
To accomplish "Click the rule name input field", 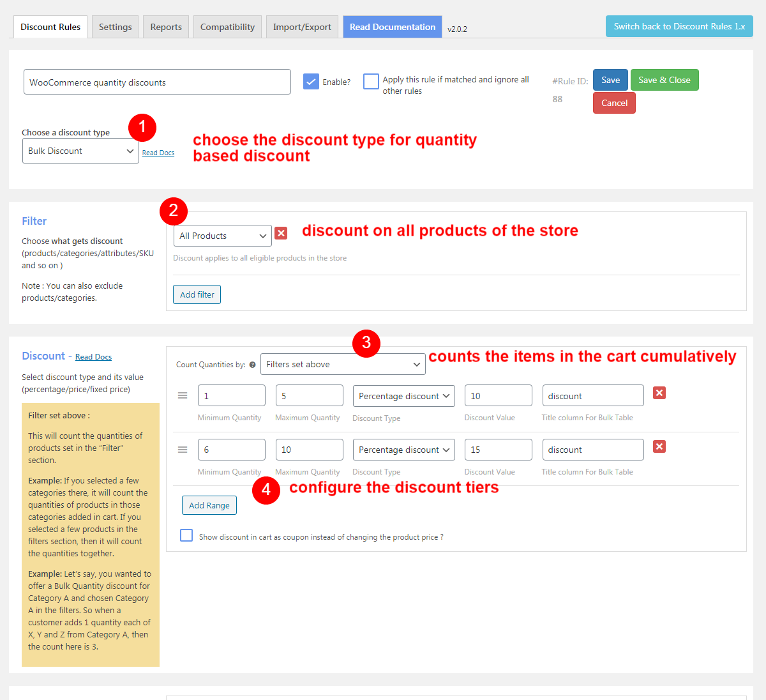I will 157,82.
